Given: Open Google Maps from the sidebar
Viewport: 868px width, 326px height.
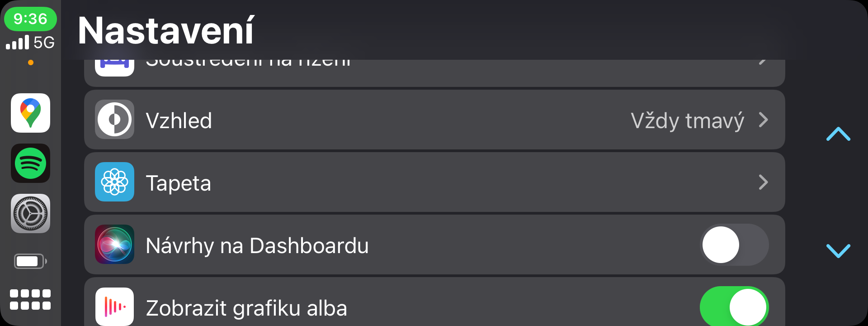Looking at the screenshot, I should [x=30, y=113].
